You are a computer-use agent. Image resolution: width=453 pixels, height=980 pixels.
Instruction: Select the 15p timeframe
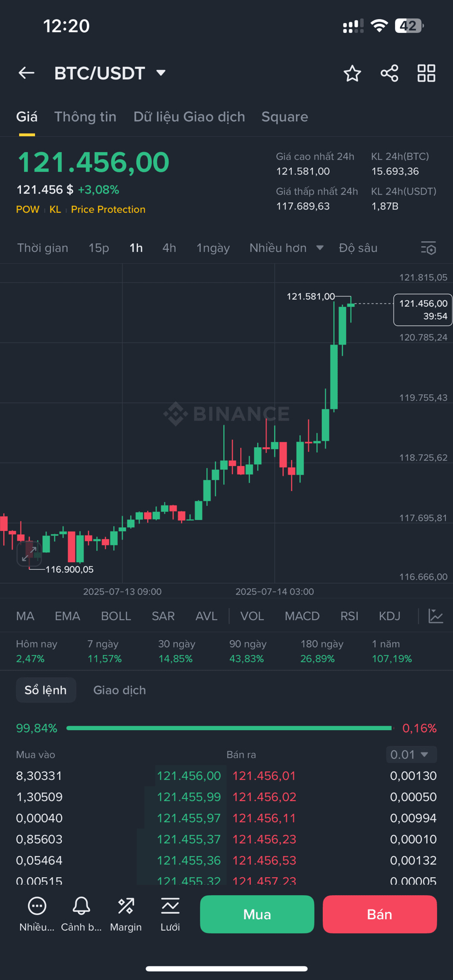[x=99, y=248]
